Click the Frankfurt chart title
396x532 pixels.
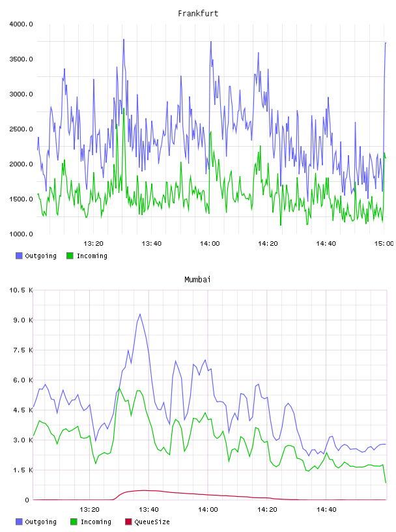[198, 14]
